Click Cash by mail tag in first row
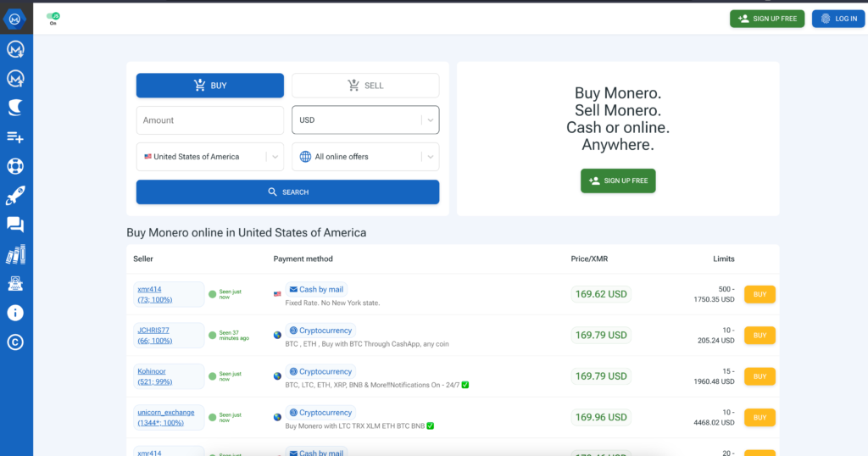Screen dimensions: 868x456 317,289
